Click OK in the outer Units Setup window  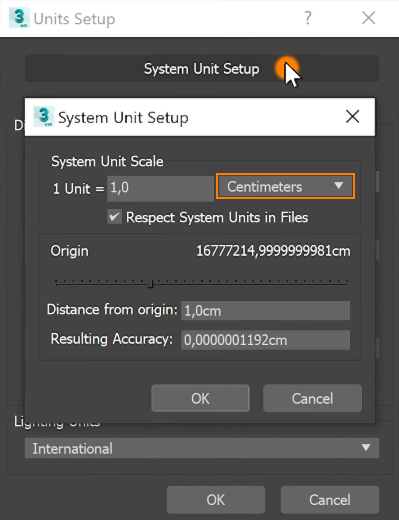216,500
